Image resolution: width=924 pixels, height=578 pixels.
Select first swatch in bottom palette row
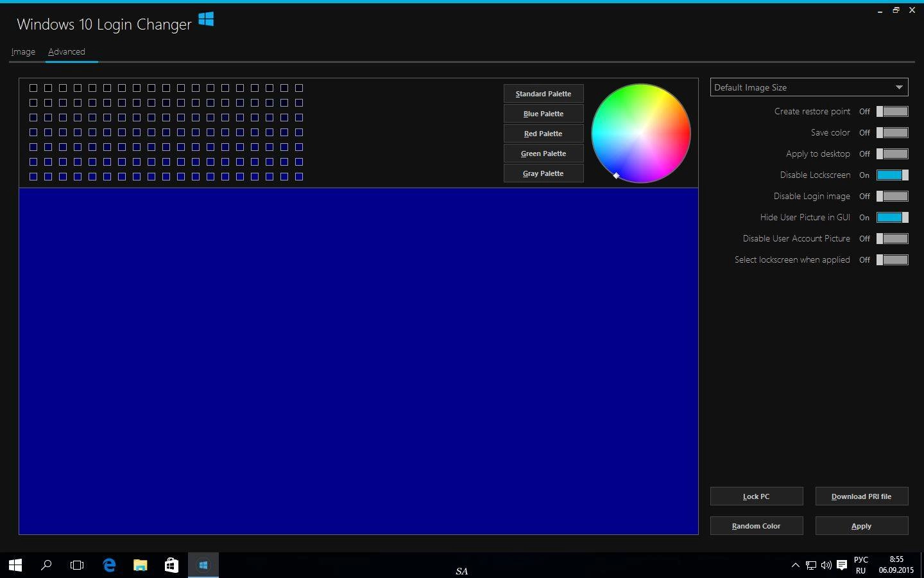click(33, 177)
